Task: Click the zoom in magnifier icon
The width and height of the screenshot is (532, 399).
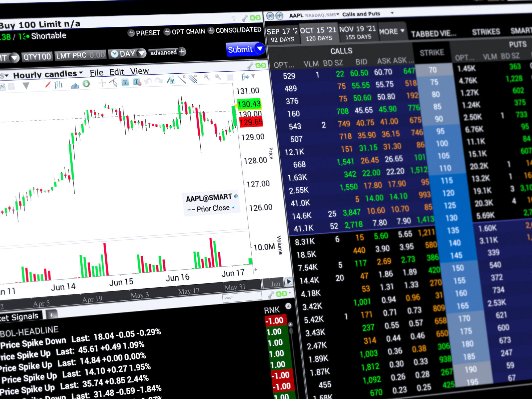Action: (x=207, y=77)
